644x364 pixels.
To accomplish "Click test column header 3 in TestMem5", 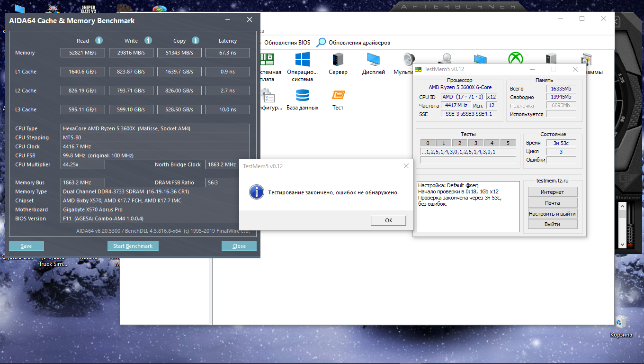I will (476, 143).
